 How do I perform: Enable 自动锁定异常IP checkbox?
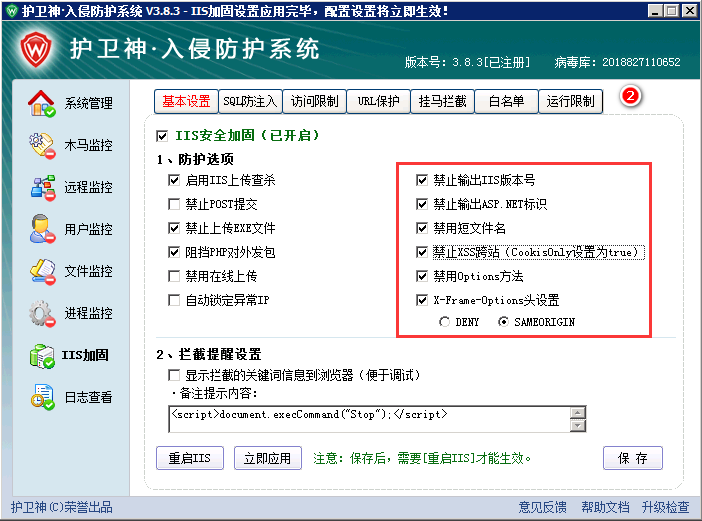[x=174, y=300]
